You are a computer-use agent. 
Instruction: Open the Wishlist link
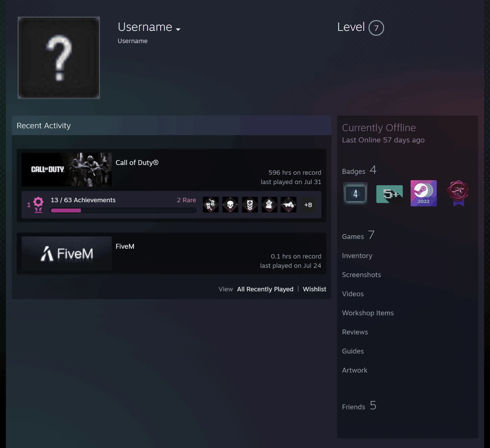point(314,289)
